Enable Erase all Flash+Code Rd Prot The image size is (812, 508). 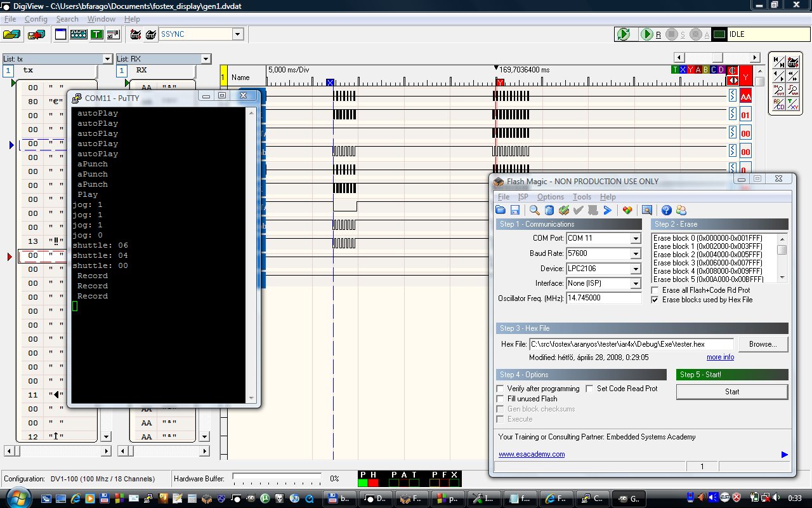(x=655, y=290)
